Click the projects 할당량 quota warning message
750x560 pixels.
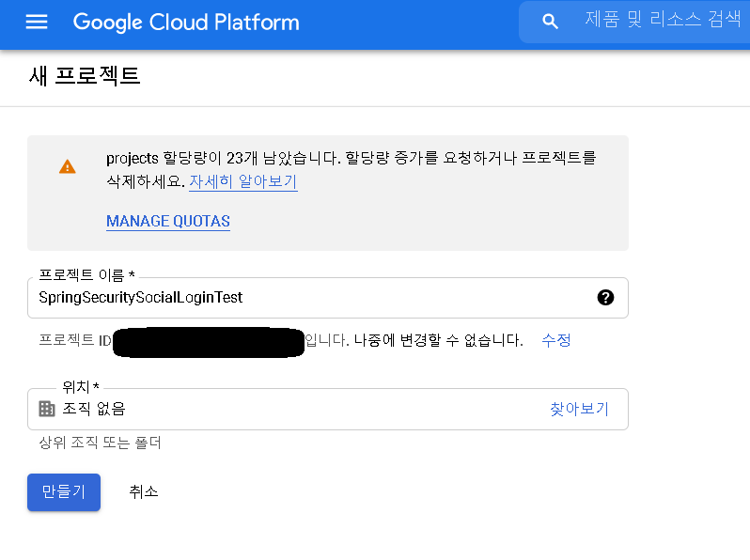click(x=352, y=169)
